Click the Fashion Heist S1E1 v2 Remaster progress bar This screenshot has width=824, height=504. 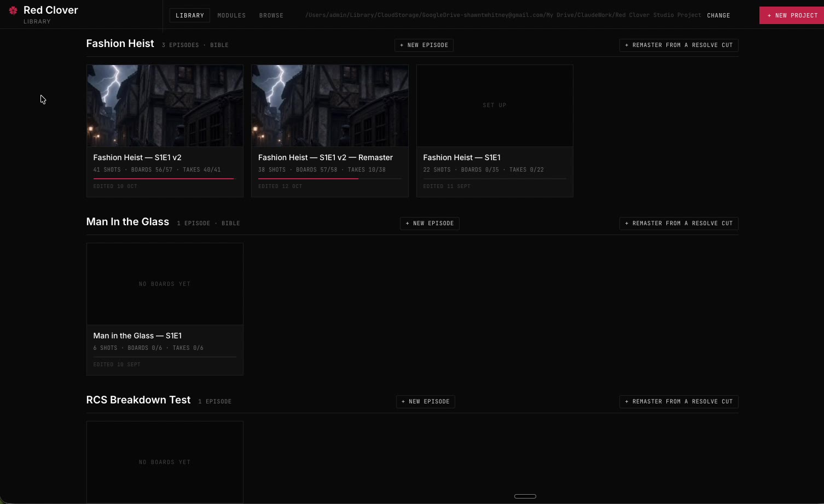[x=330, y=179]
